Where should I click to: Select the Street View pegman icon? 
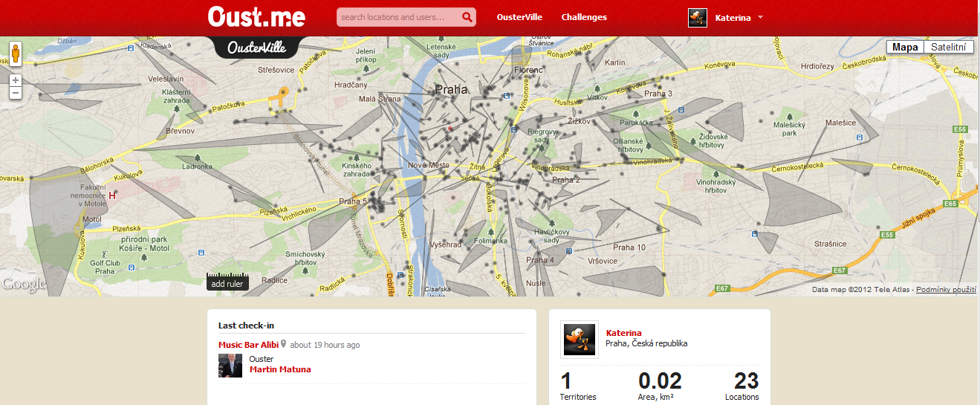[x=16, y=55]
